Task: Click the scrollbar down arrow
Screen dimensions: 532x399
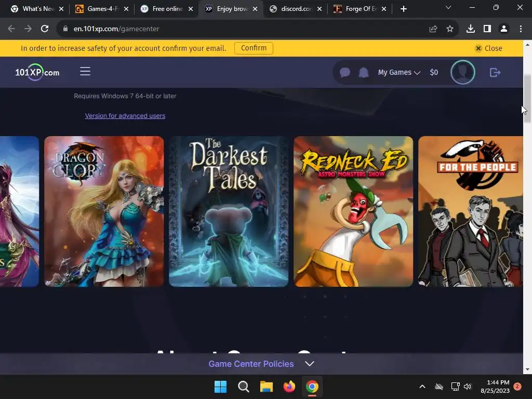Action: coord(527,369)
